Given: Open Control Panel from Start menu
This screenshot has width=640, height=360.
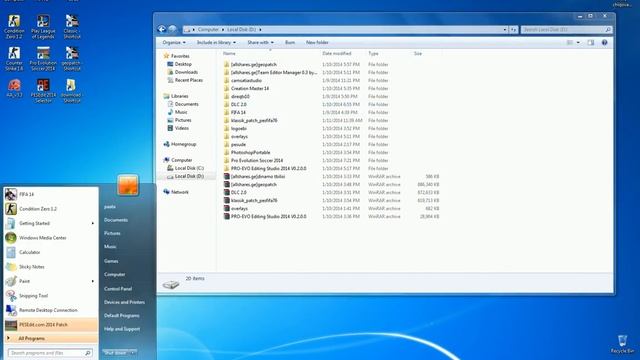Looking at the screenshot, I should (118, 289).
